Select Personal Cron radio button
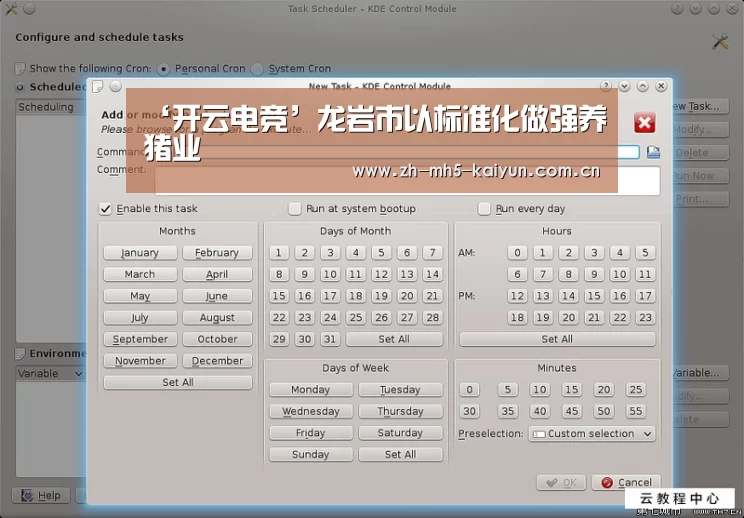Viewport: 744px width, 518px height. (x=163, y=69)
